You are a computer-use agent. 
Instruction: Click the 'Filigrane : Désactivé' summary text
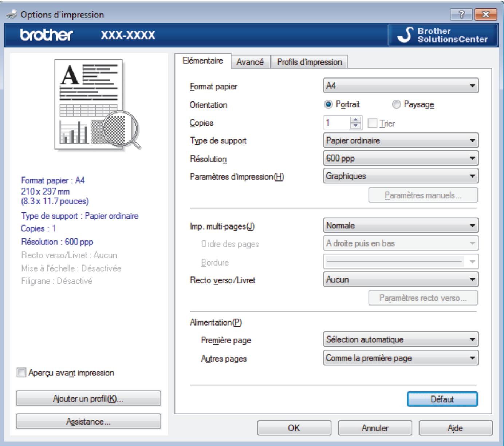pyautogui.click(x=57, y=281)
